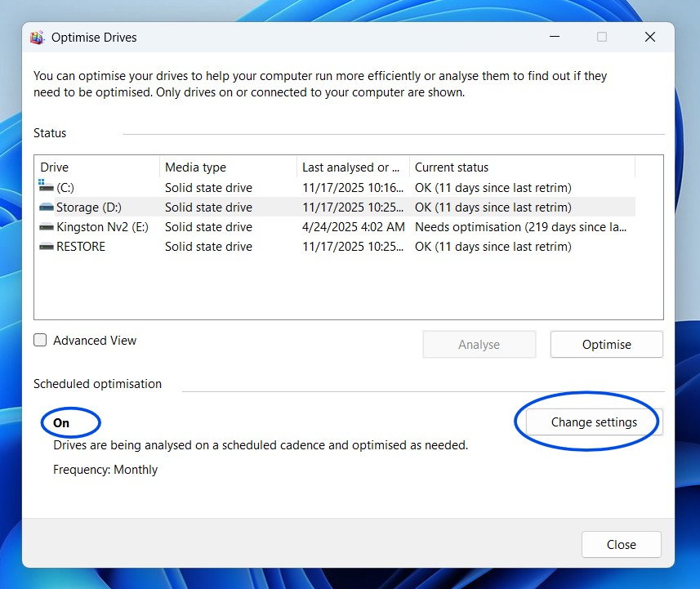Click the 4/24/2025 4:02 AM date cell
This screenshot has width=700, height=589.
point(353,227)
